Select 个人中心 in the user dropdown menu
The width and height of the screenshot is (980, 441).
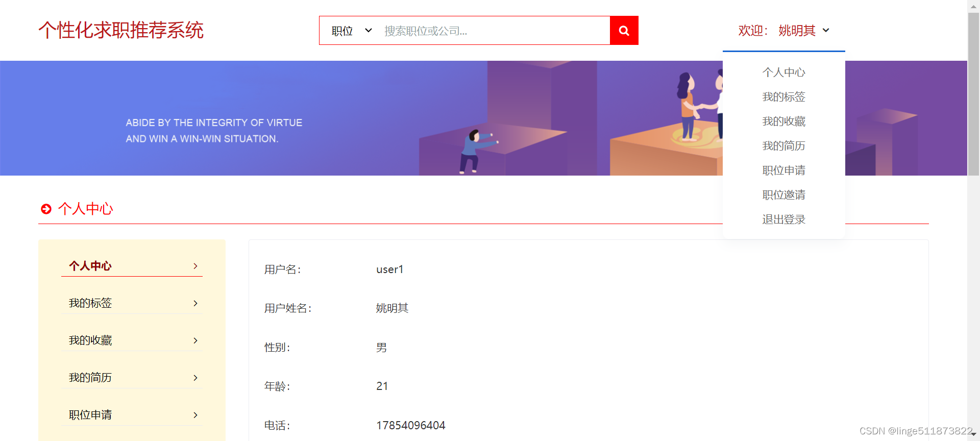coord(783,72)
